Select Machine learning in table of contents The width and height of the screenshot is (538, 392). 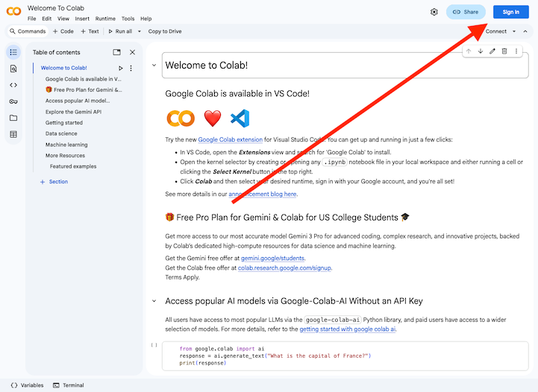pos(66,145)
